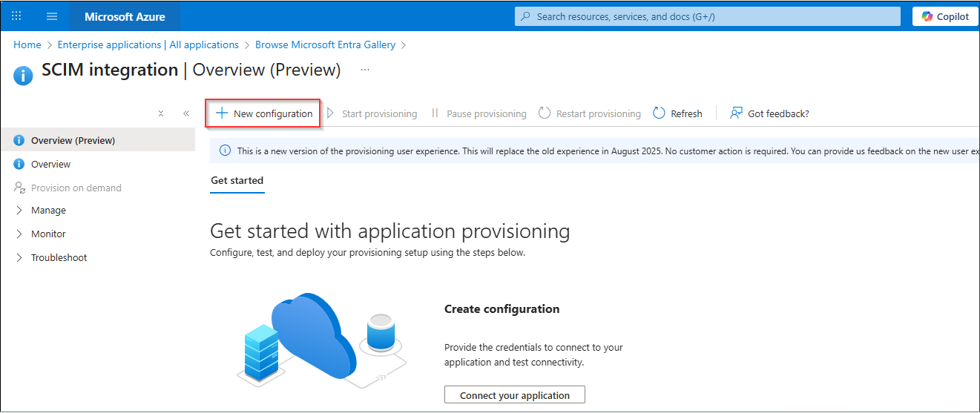The height and width of the screenshot is (413, 980).
Task: Click the Microsoft Azure home label
Action: click(x=125, y=16)
